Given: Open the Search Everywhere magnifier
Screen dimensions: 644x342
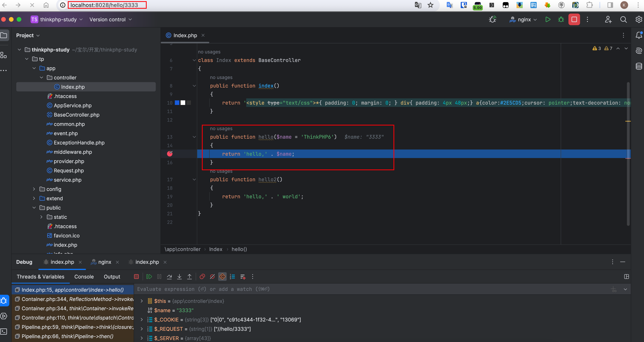Looking at the screenshot, I should coord(623,19).
